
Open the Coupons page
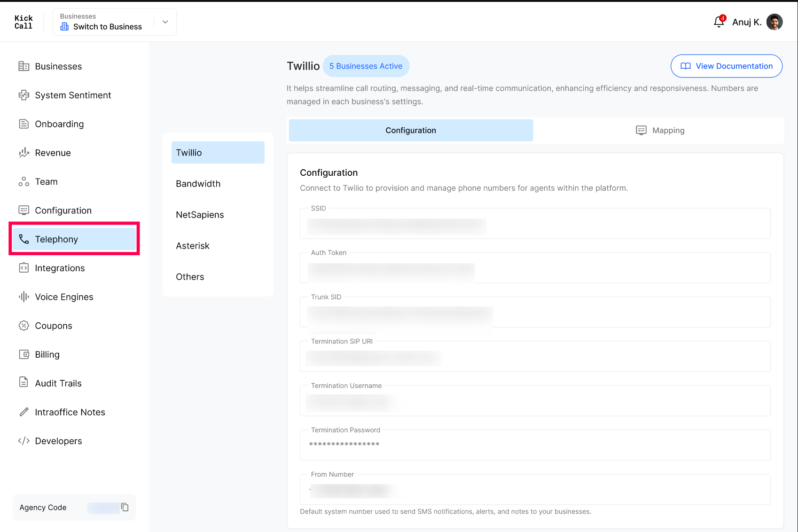74,325
